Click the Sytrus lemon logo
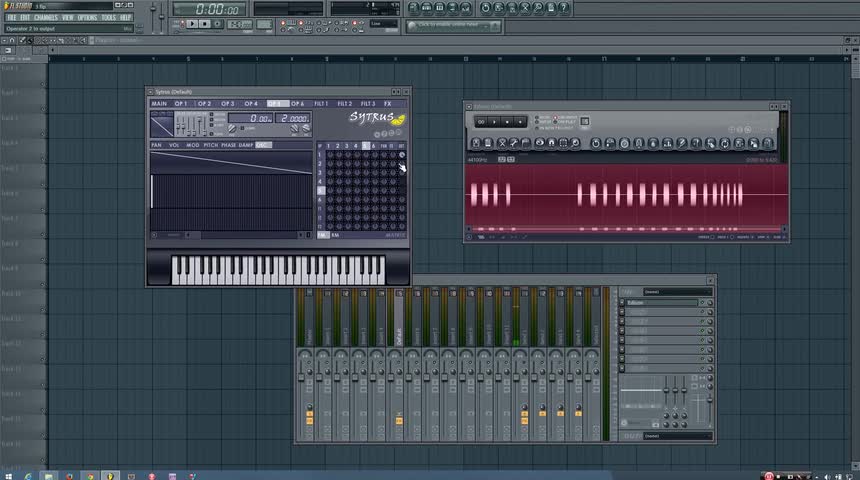Screen dimensions: 860x480 pyautogui.click(x=397, y=119)
